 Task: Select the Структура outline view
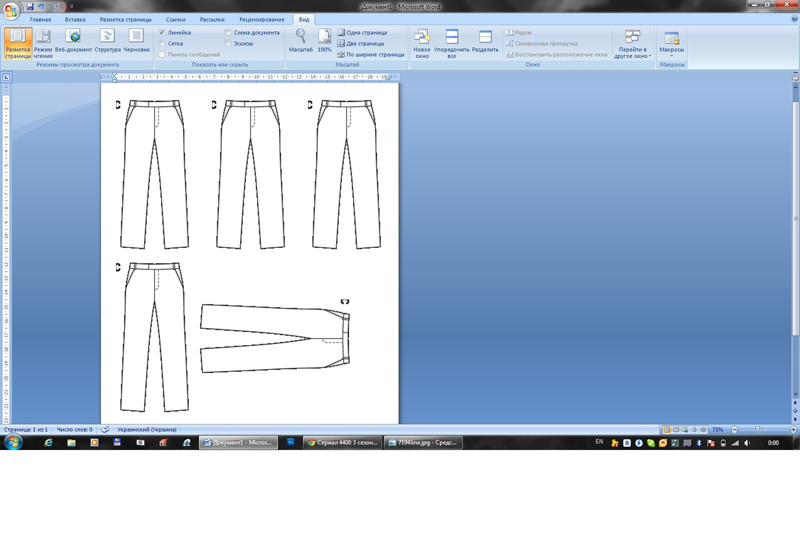pos(107,43)
